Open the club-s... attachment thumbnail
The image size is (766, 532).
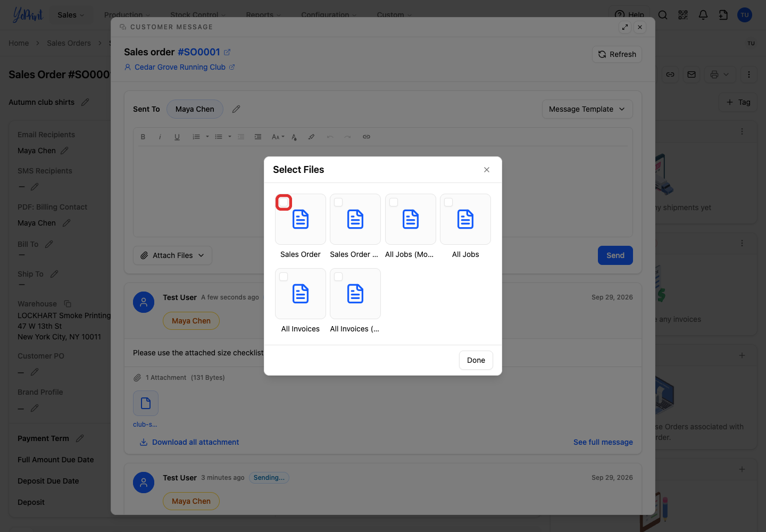tap(146, 403)
